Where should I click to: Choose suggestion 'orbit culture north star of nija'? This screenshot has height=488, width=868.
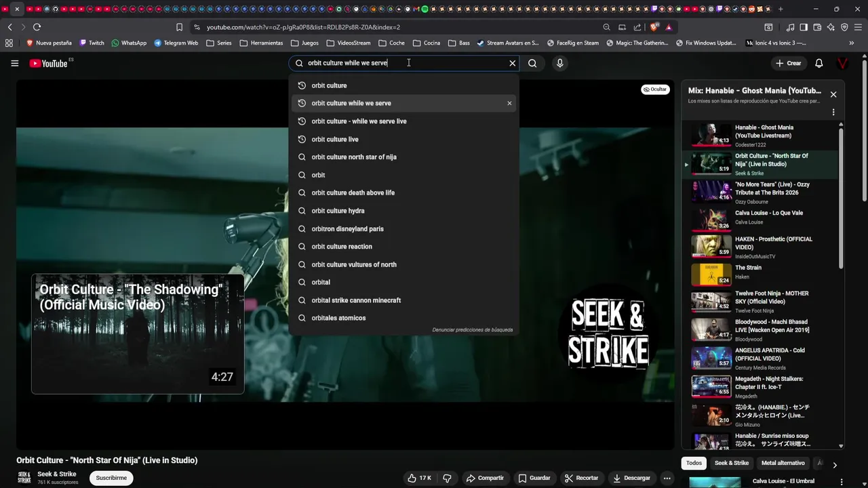click(x=404, y=157)
